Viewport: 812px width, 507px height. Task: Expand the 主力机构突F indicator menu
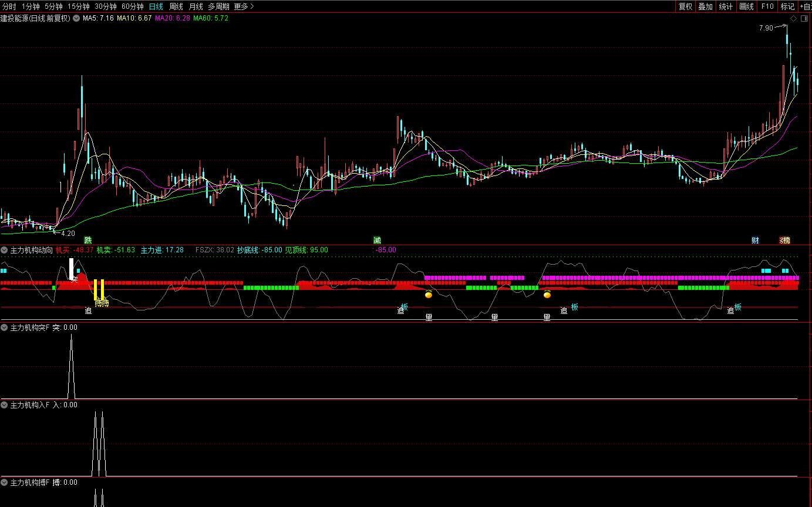pos(5,327)
